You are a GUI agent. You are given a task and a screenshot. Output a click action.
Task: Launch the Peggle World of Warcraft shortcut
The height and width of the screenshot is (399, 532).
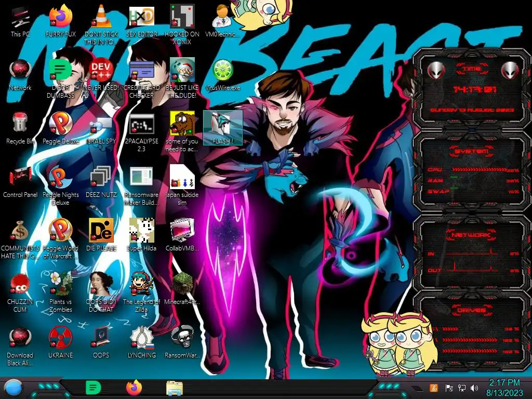60,239
